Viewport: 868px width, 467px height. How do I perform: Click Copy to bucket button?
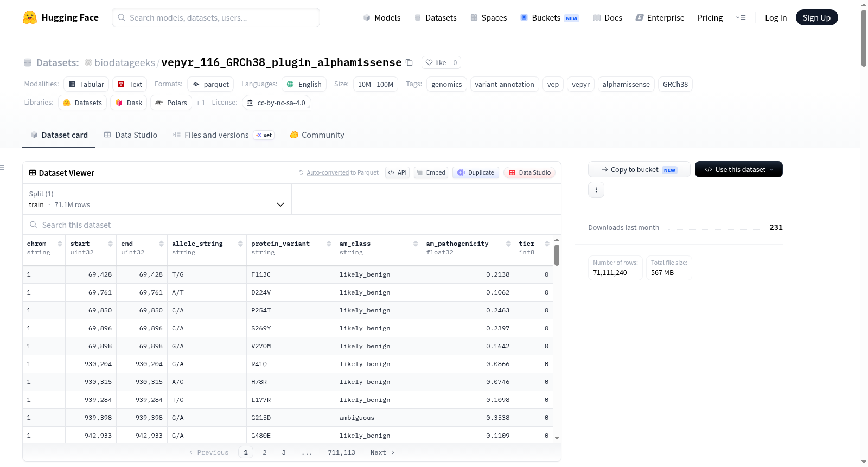pos(639,169)
